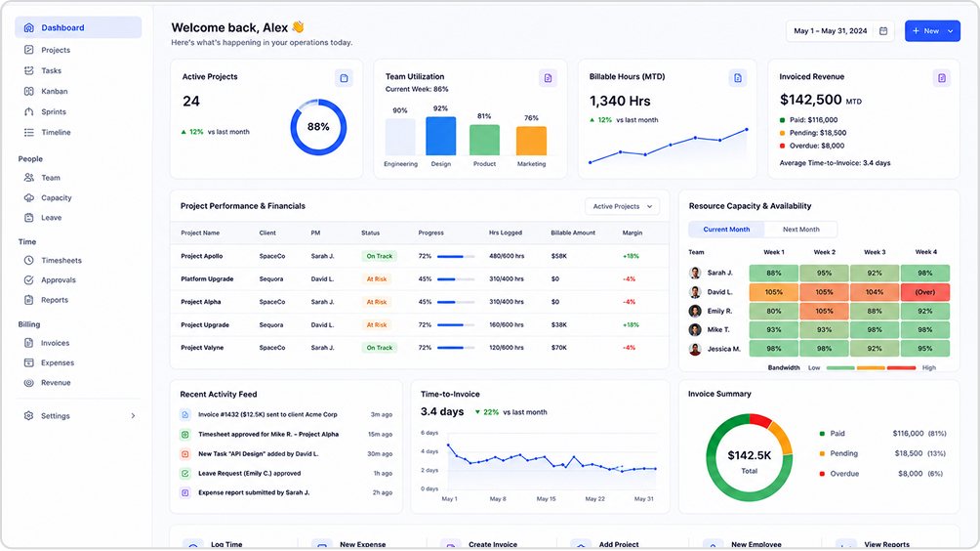Open the calendar icon beside date range
The width and height of the screenshot is (980, 551).
pos(883,30)
